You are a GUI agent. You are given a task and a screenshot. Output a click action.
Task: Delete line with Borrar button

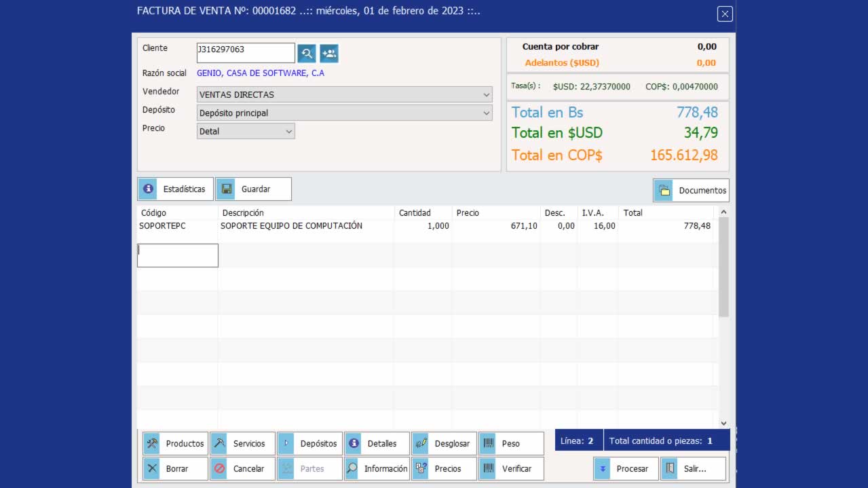pyautogui.click(x=175, y=469)
